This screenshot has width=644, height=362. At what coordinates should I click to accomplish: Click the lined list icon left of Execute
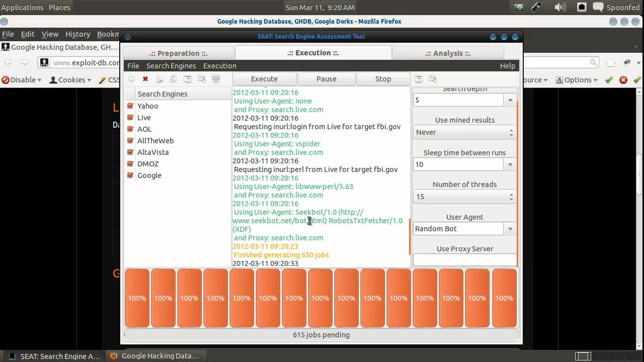click(x=216, y=79)
